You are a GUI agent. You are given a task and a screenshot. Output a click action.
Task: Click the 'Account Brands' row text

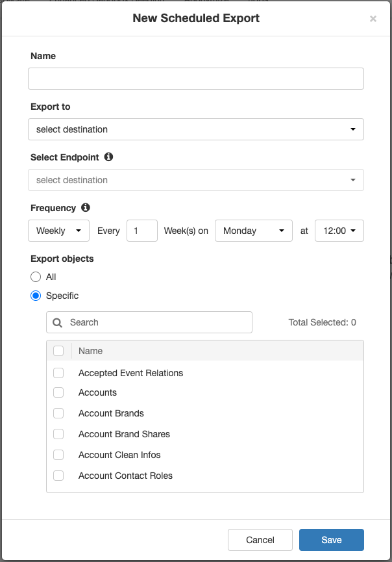pos(111,413)
